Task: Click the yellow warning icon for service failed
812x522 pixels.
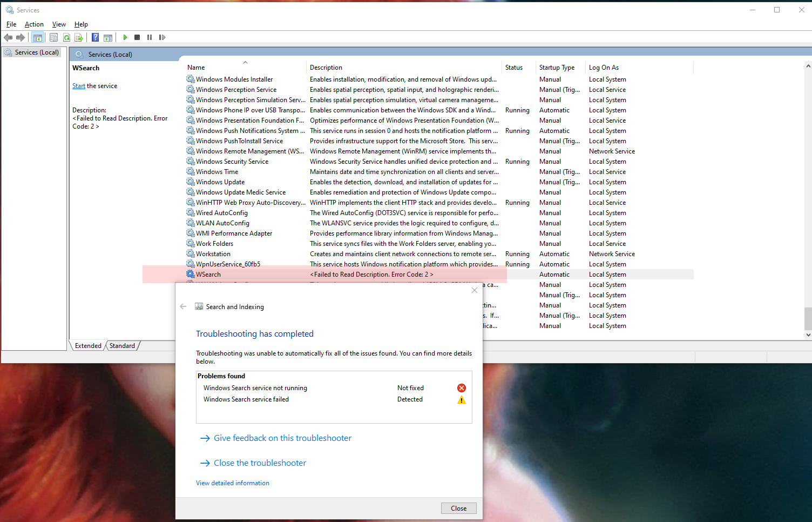Action: tap(462, 400)
